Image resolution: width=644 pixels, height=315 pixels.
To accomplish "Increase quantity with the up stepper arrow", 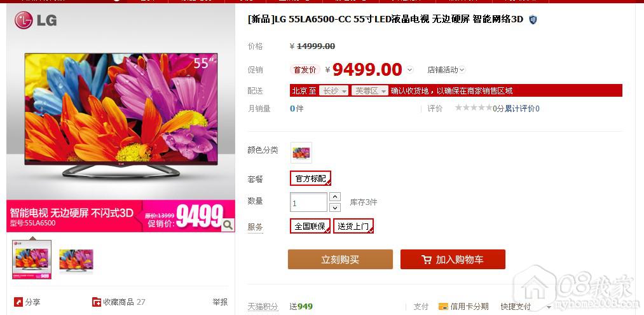I will (x=335, y=197).
